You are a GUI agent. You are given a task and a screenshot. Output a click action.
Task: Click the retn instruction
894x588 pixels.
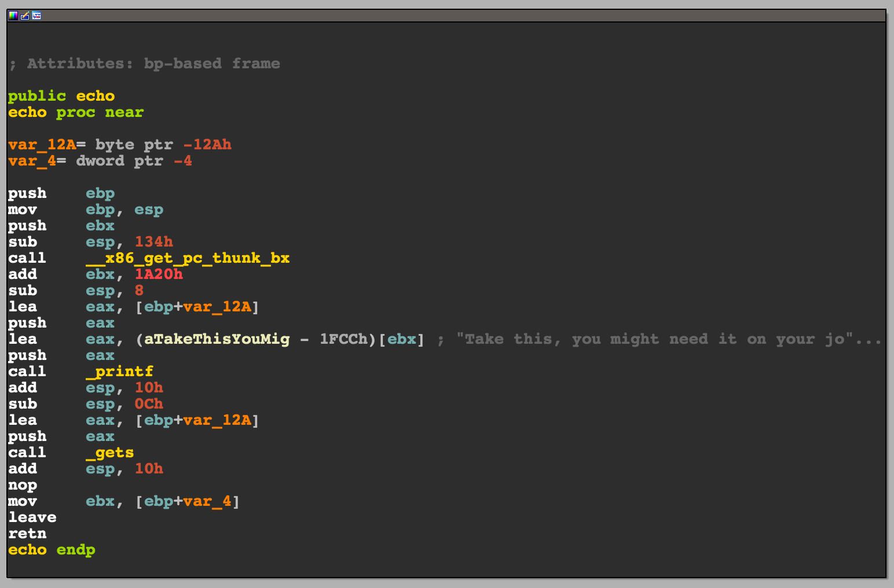[27, 534]
